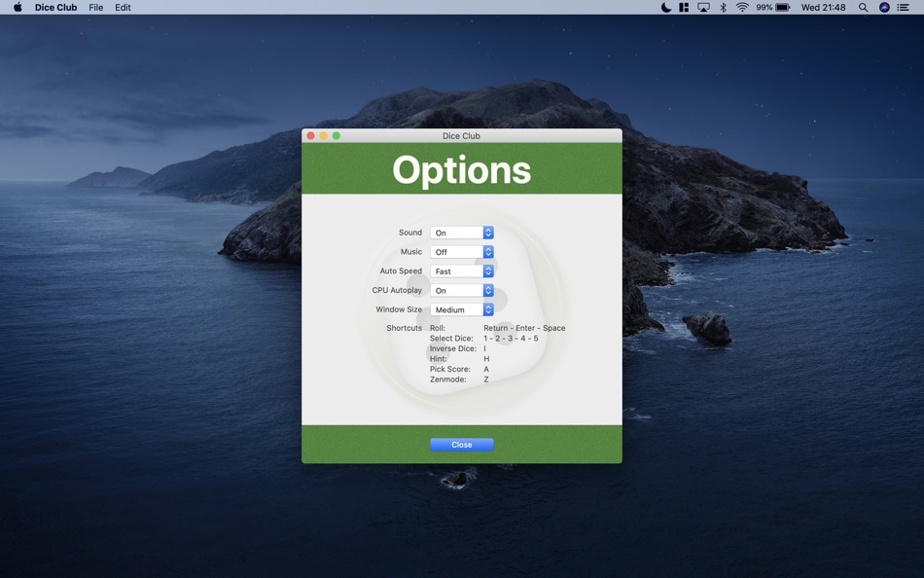
Task: Open the Dice Club application menu
Action: (56, 7)
